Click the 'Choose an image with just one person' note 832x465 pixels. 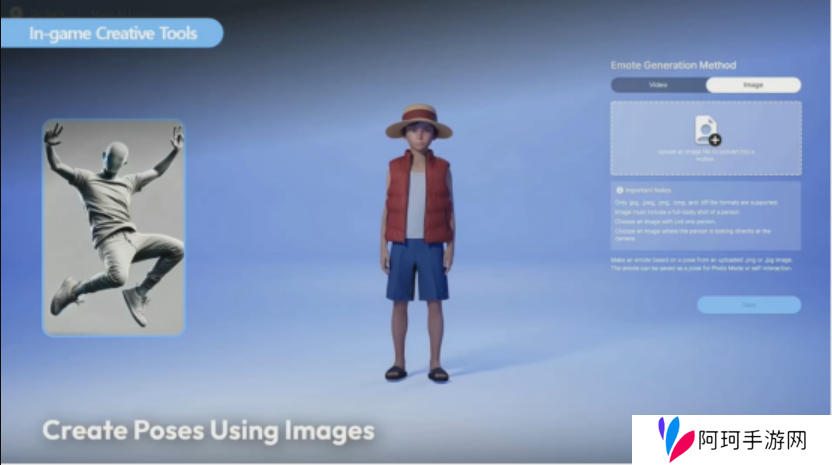tap(665, 222)
